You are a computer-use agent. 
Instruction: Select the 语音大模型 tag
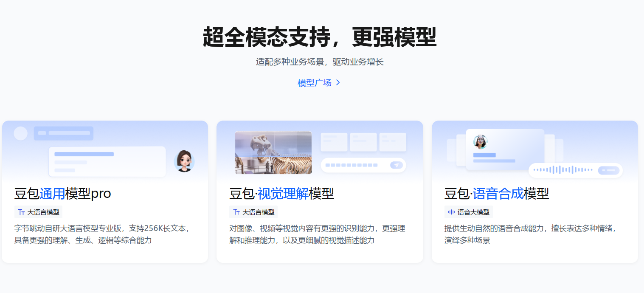pos(469,212)
